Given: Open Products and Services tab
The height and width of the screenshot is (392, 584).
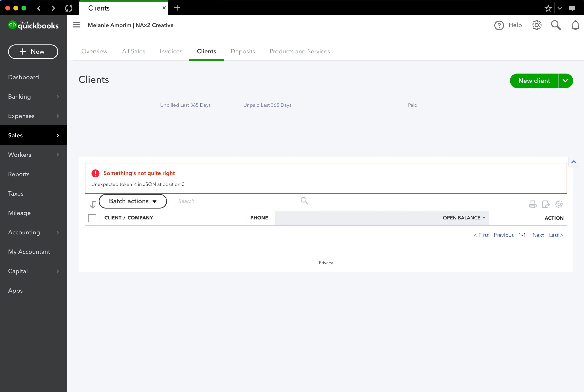Looking at the screenshot, I should coord(299,51).
